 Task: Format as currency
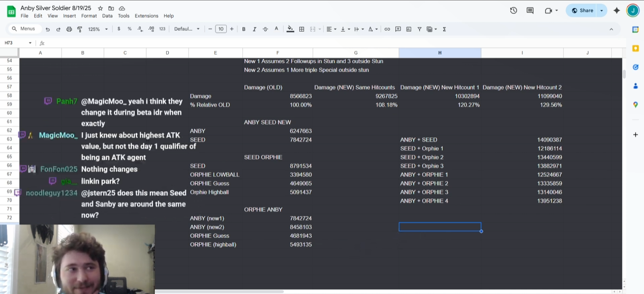click(119, 29)
